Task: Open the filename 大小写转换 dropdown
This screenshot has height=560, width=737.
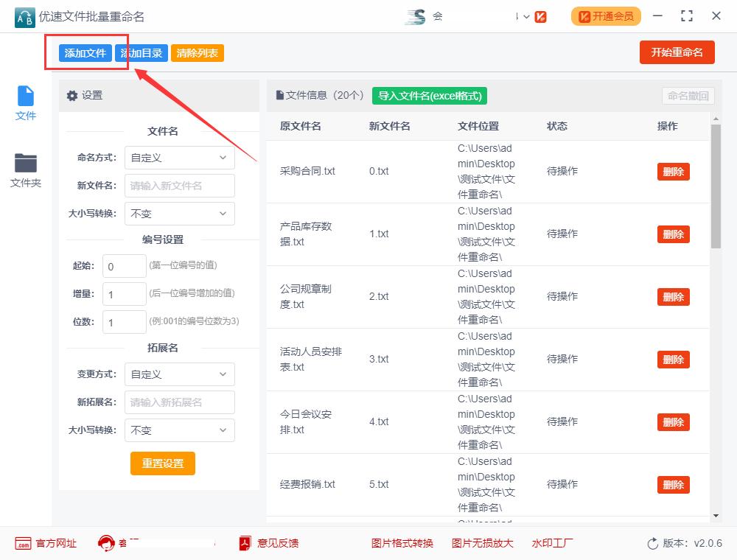Action: point(179,214)
